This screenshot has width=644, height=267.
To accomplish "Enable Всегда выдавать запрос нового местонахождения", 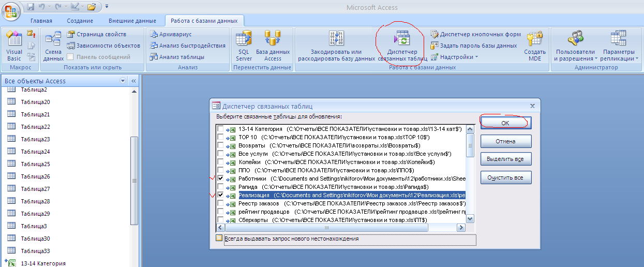I will point(219,238).
